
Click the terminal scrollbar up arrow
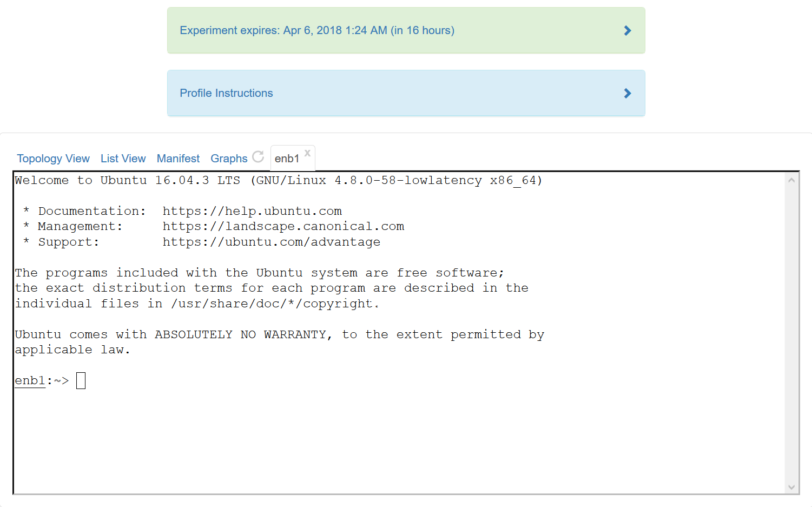(791, 180)
